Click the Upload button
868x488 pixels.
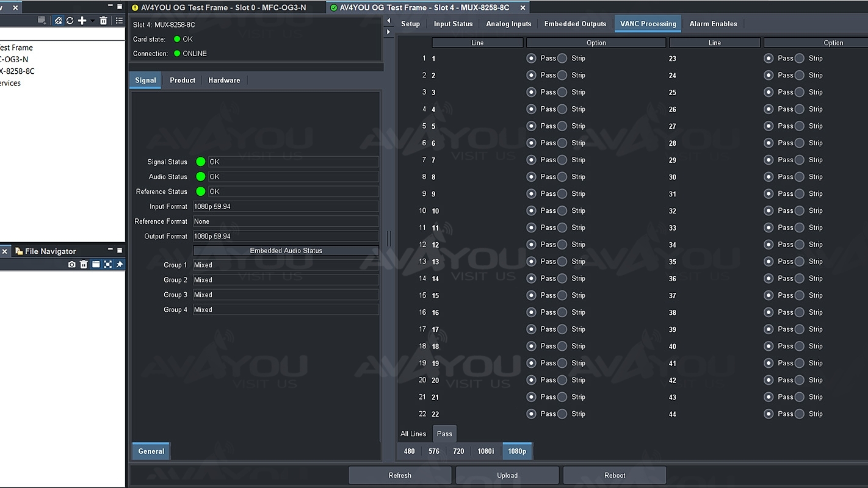(x=507, y=475)
